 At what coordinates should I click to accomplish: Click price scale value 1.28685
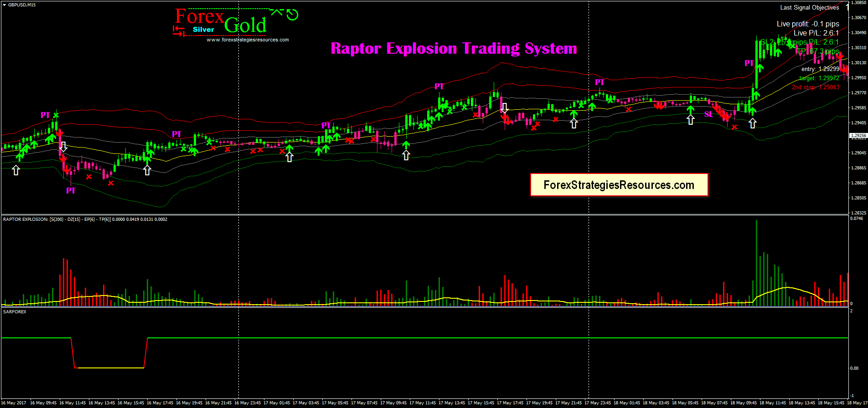click(x=859, y=183)
